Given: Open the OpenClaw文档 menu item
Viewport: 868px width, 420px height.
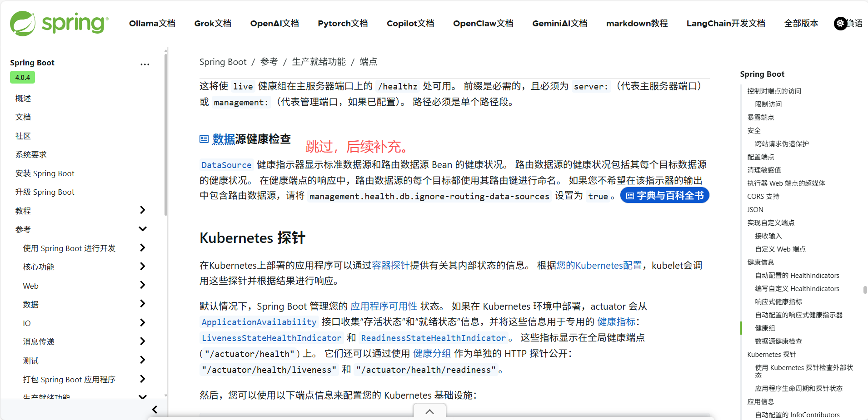Looking at the screenshot, I should pos(483,24).
